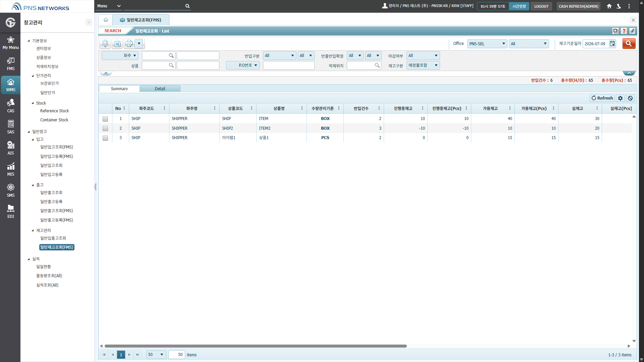Click the LOGOUT button
644x362 pixels.
click(541, 6)
